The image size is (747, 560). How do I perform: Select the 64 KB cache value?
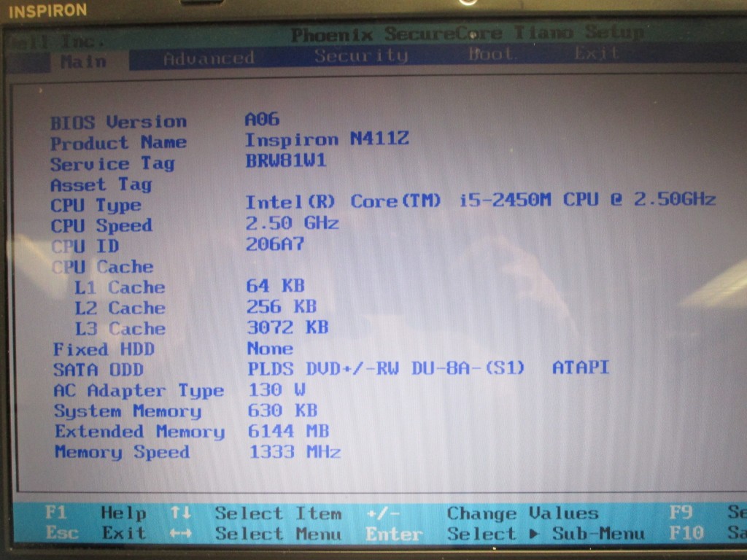point(275,286)
